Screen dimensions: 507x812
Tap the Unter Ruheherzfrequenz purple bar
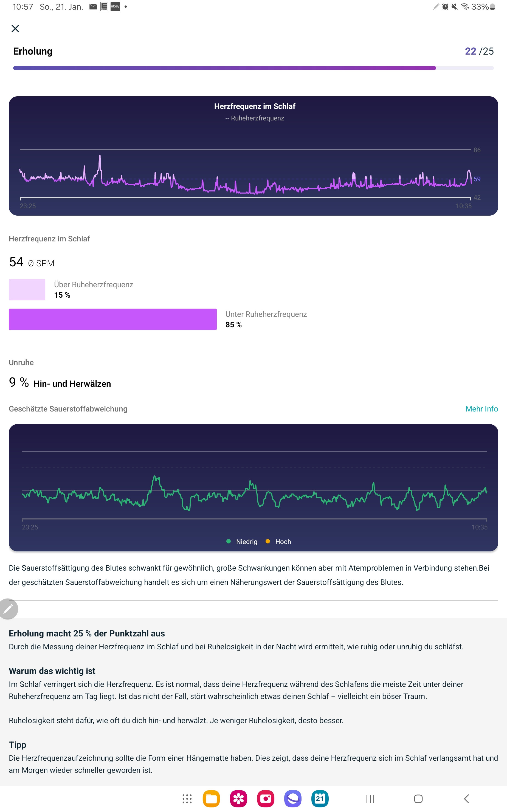[113, 319]
